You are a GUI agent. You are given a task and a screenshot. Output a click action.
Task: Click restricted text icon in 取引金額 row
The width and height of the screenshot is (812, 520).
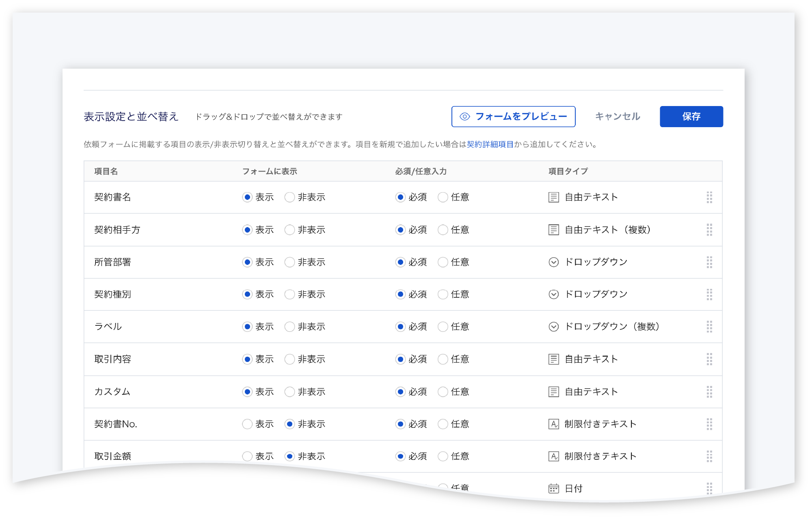pyautogui.click(x=554, y=456)
